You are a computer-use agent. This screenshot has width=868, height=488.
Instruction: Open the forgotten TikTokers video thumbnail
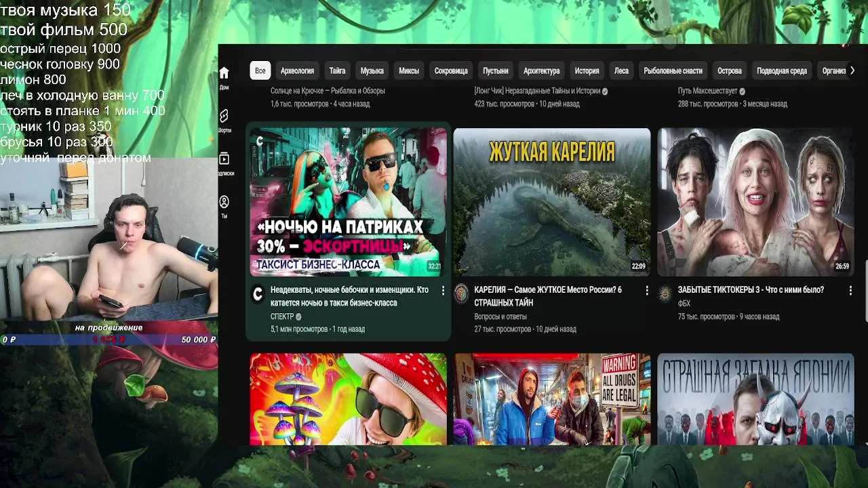pyautogui.click(x=755, y=202)
